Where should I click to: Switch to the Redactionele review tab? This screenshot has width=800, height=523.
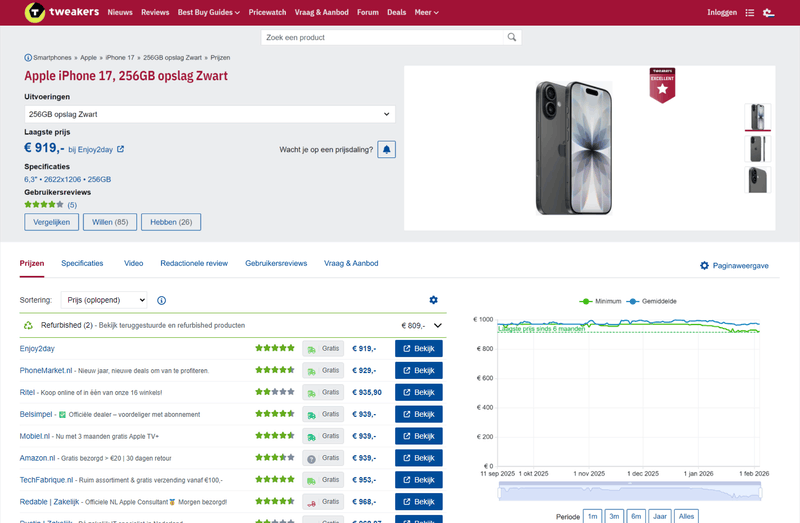[x=194, y=263]
